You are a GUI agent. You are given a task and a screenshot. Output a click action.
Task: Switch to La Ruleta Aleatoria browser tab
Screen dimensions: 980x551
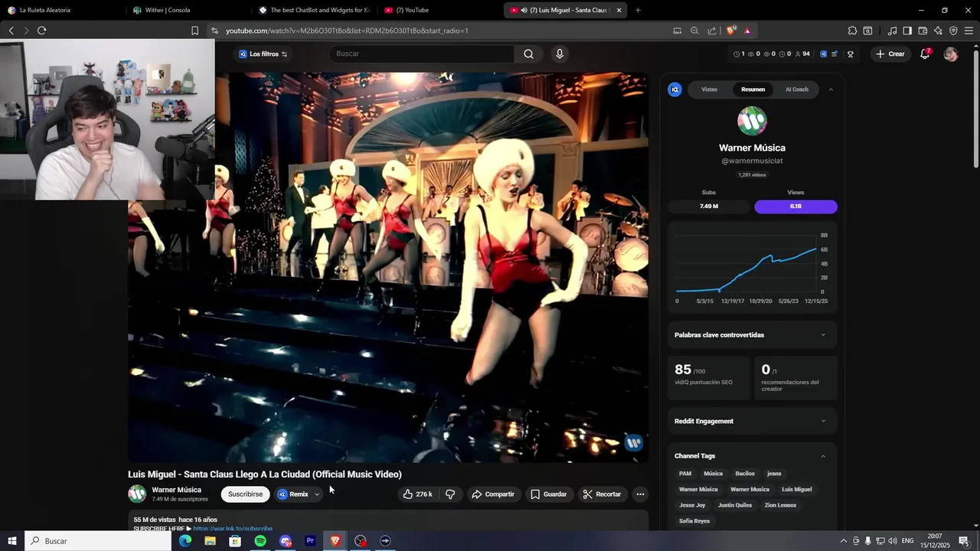point(63,10)
